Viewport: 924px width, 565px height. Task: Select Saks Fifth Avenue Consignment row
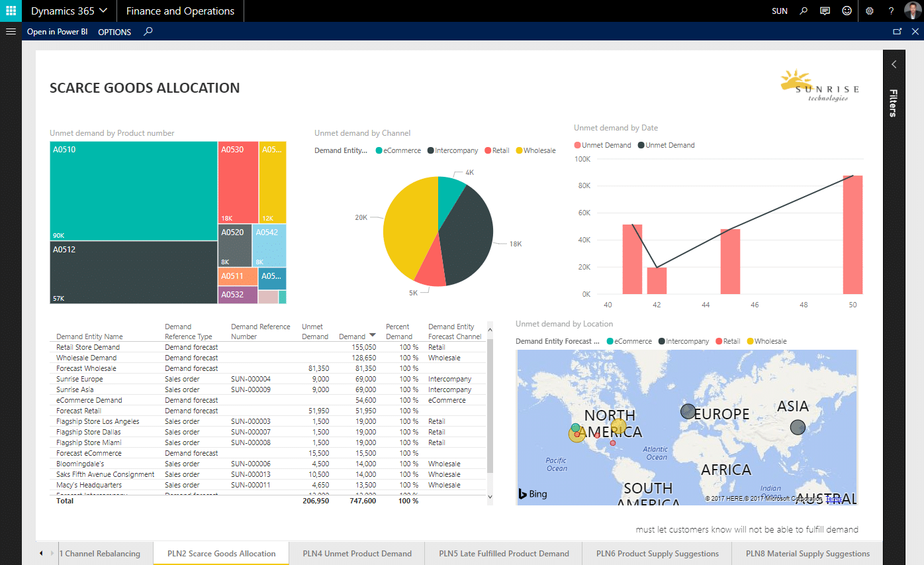(268, 474)
